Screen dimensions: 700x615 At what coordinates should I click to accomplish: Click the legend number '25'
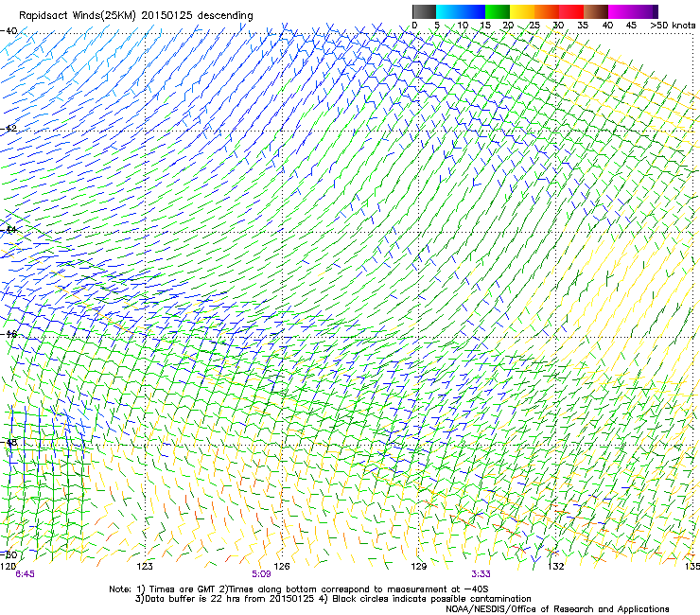tap(534, 26)
